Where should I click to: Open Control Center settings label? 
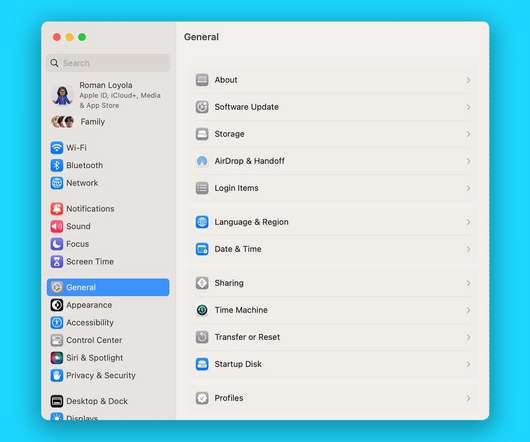point(94,340)
